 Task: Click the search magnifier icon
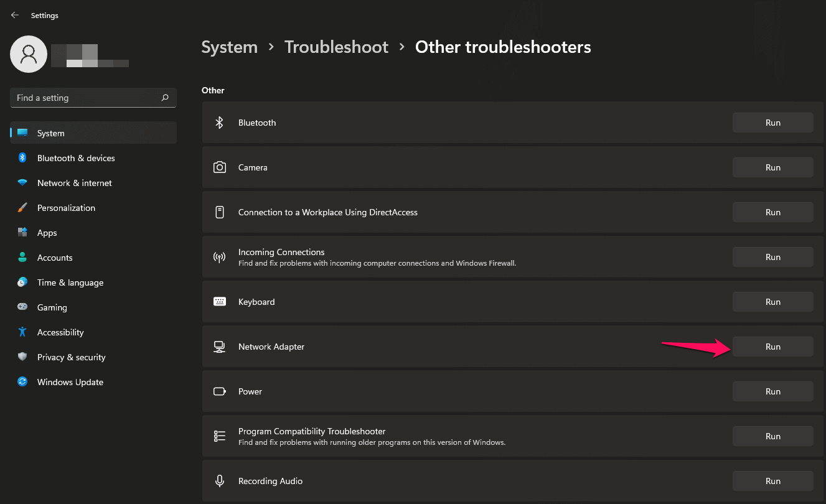pos(165,98)
